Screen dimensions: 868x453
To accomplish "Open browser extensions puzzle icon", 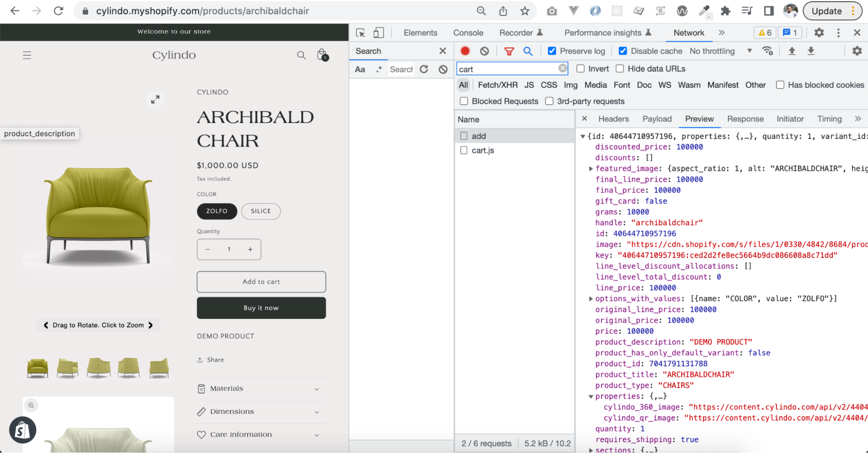I will pos(726,11).
